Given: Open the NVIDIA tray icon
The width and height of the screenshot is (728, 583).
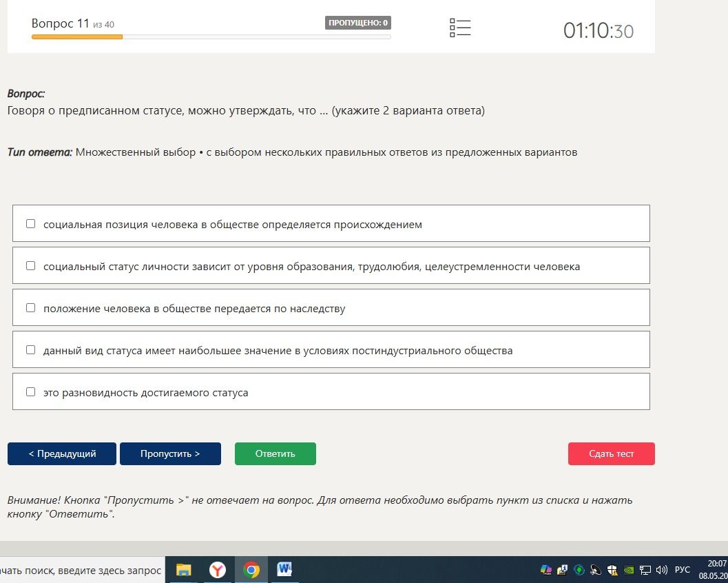Looking at the screenshot, I should pyautogui.click(x=629, y=569).
